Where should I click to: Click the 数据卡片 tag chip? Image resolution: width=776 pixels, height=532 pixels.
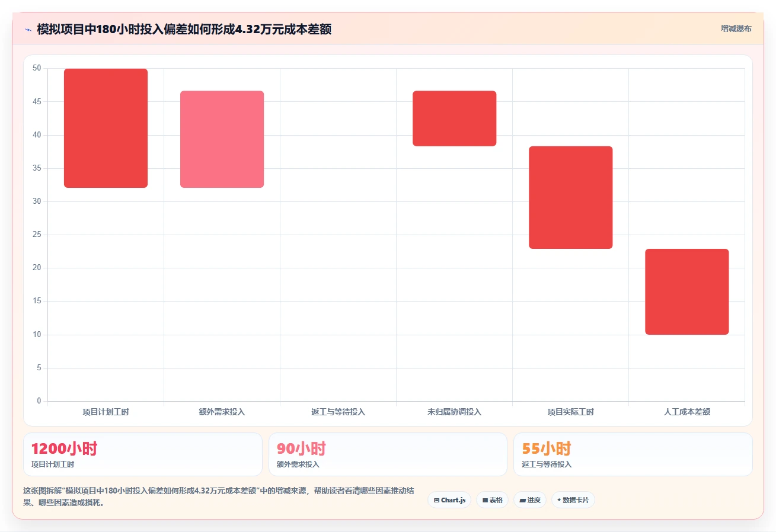(573, 500)
